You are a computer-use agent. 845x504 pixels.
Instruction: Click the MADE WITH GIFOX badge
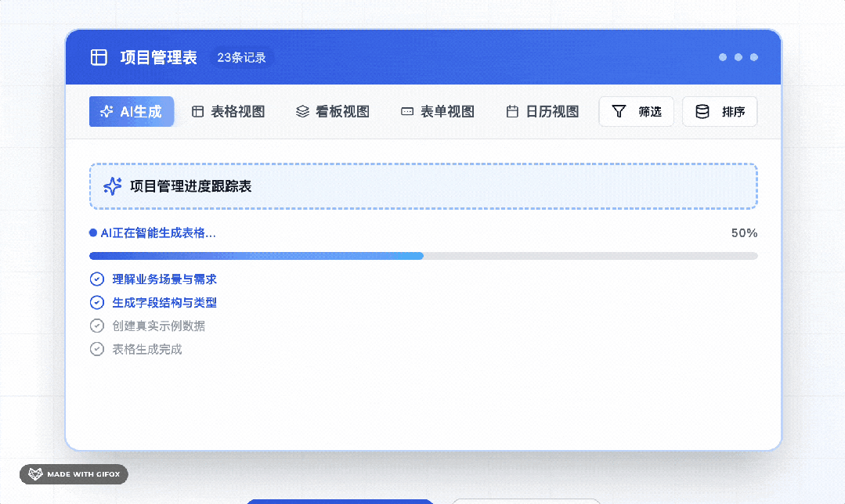click(x=73, y=474)
